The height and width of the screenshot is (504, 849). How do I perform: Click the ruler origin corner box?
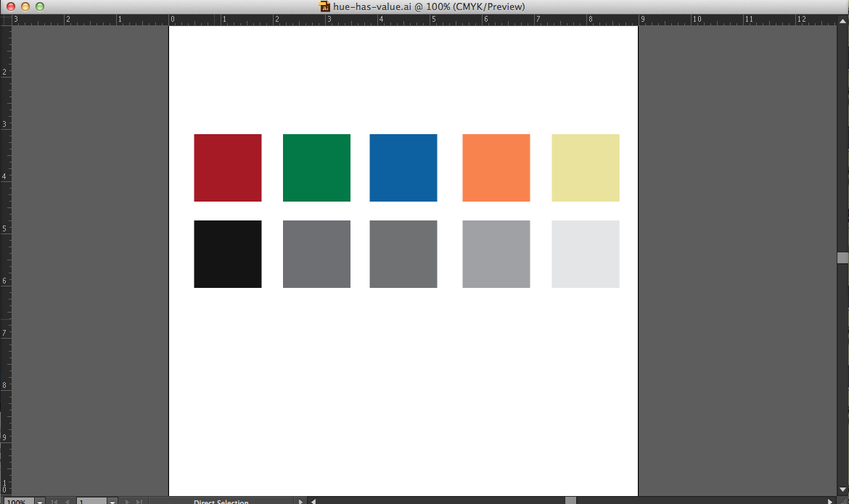tap(5, 20)
